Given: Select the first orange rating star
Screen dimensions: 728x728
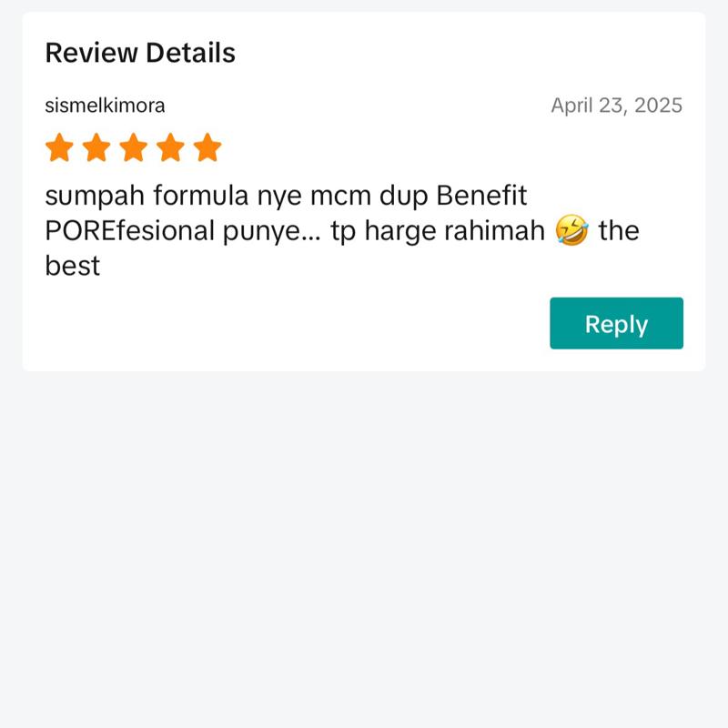Looking at the screenshot, I should [59, 147].
